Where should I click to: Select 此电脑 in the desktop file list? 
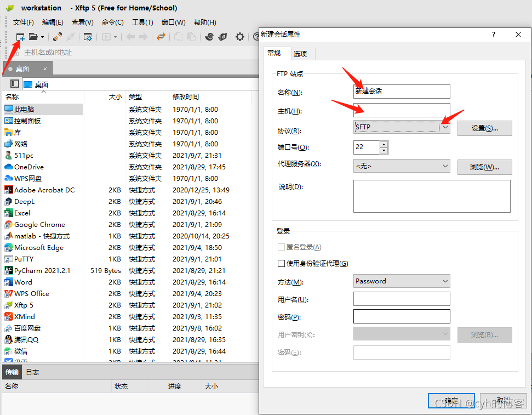point(25,109)
